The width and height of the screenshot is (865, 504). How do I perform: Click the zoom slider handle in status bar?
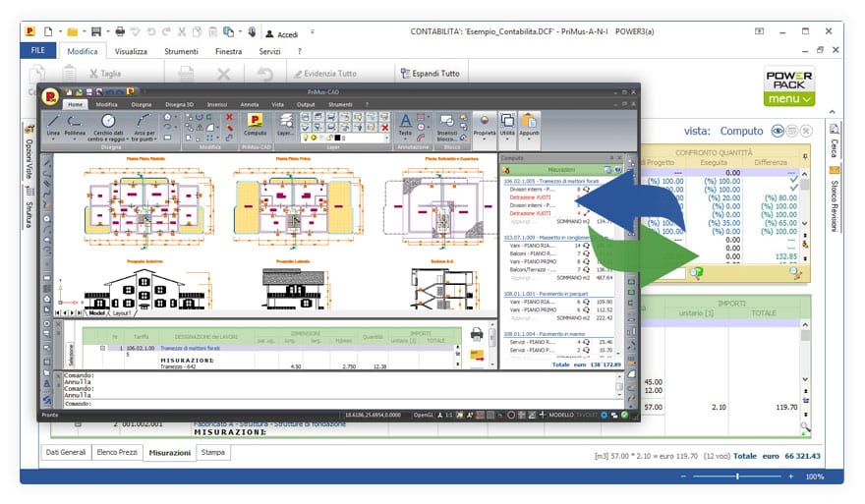737,476
